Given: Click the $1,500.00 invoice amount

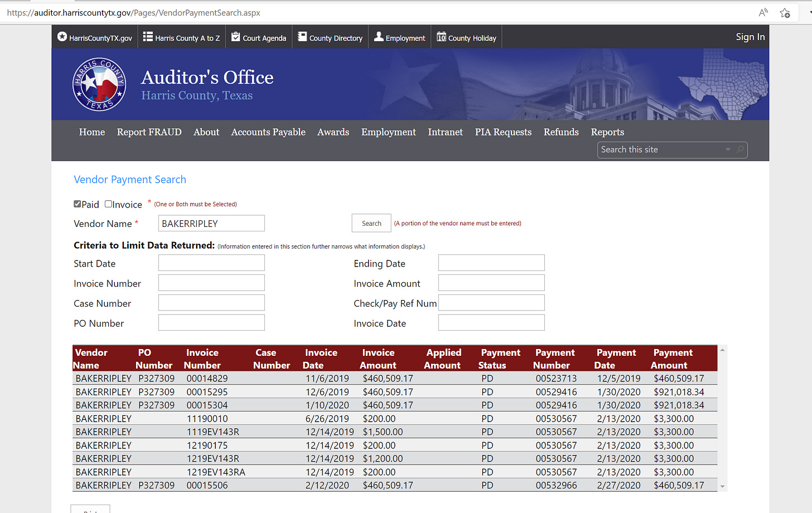Looking at the screenshot, I should point(383,432).
